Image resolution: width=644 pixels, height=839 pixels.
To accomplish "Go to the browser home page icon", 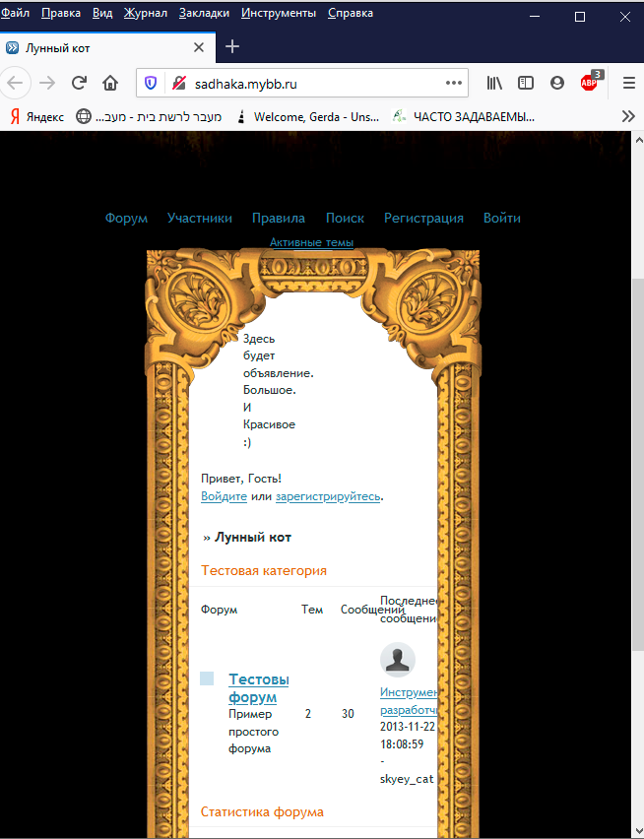I will pyautogui.click(x=110, y=83).
